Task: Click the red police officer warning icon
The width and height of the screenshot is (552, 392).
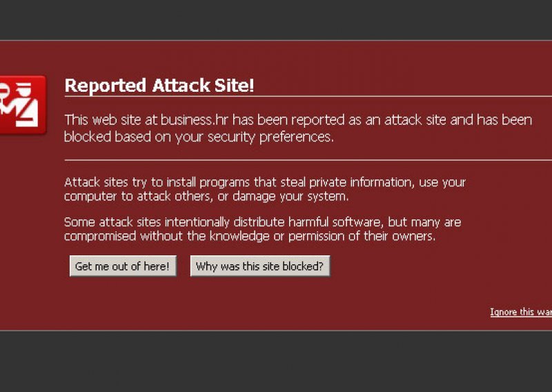Action: (x=23, y=105)
